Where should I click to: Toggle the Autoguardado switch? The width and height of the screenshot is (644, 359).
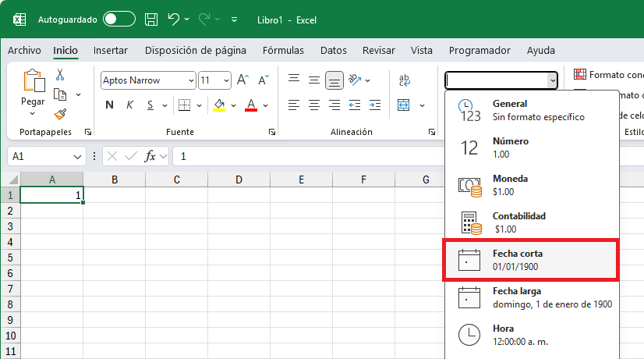[x=119, y=20]
